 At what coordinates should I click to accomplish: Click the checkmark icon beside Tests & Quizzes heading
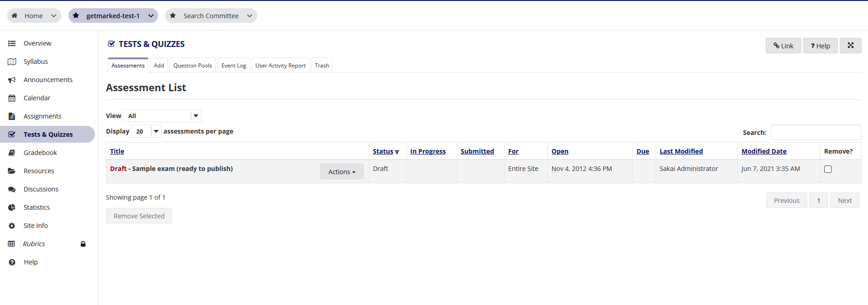tap(111, 44)
